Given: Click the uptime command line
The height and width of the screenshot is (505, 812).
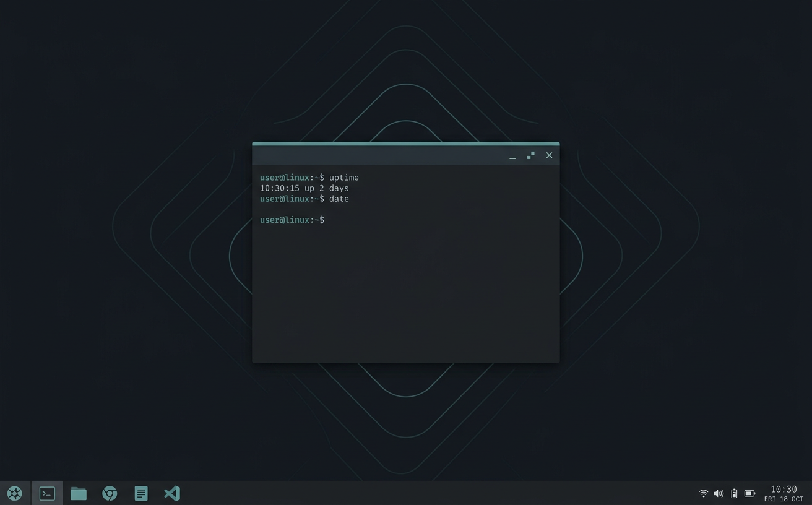Looking at the screenshot, I should tap(309, 178).
